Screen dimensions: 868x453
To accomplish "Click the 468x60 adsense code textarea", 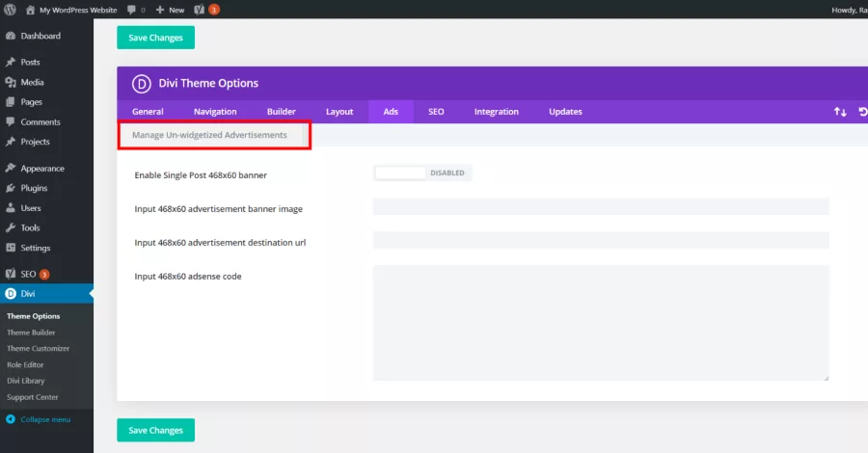I will [601, 323].
